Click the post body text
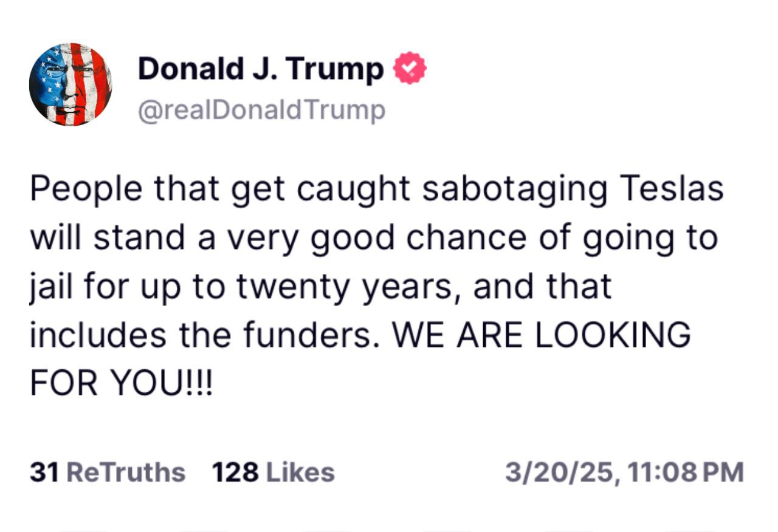Screen dimensions: 778x532 pos(377,285)
